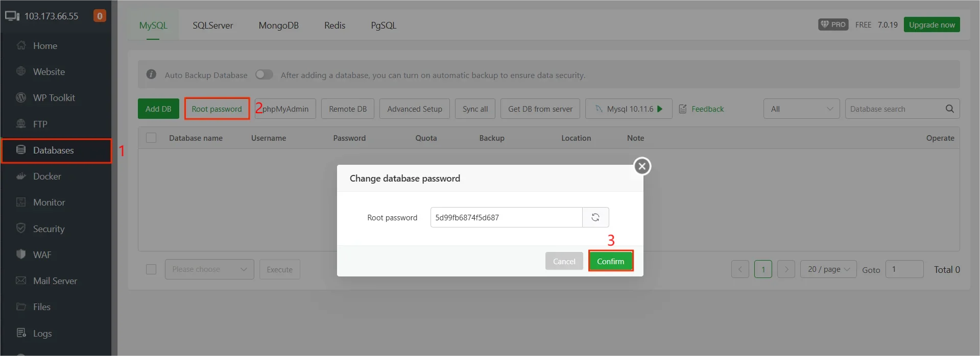Viewport: 980px width, 356px height.
Task: Switch to the PgSQL tab
Action: 384,26
